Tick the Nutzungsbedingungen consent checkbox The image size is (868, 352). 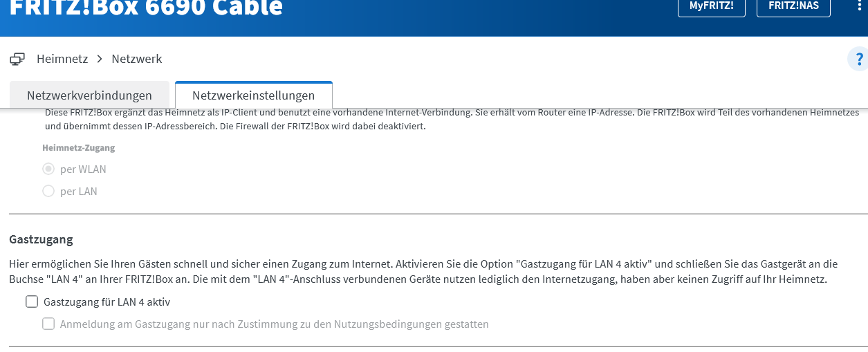48,324
